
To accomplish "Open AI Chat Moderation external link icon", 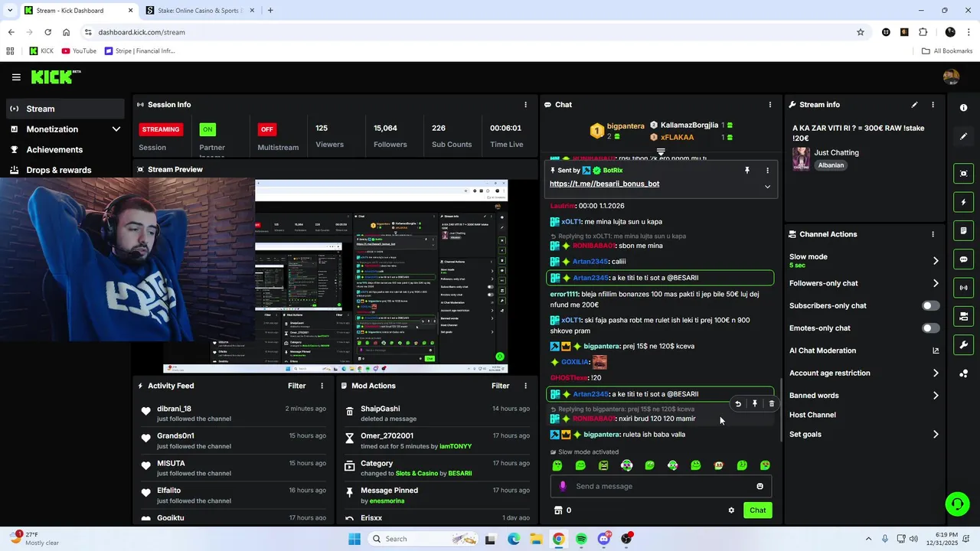I will (936, 350).
